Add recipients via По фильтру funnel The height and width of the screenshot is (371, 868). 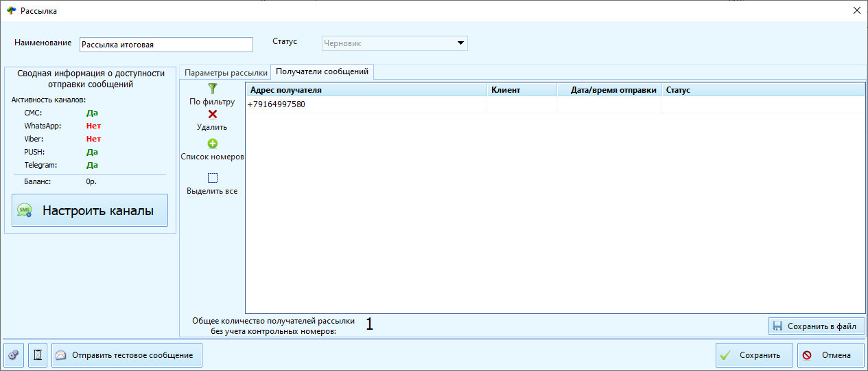(x=212, y=89)
